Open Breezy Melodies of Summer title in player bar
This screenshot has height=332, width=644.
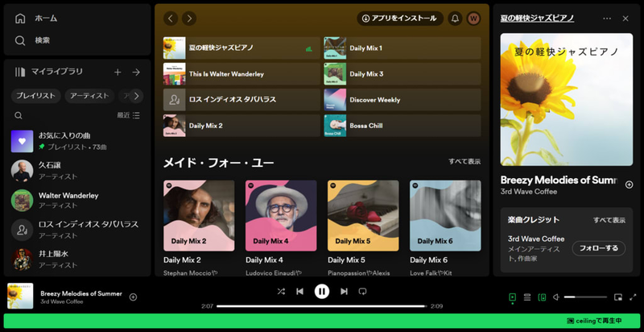[x=81, y=294]
